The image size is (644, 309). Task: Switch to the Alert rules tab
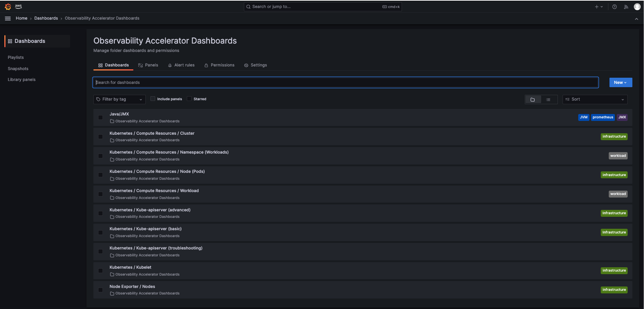pyautogui.click(x=181, y=65)
